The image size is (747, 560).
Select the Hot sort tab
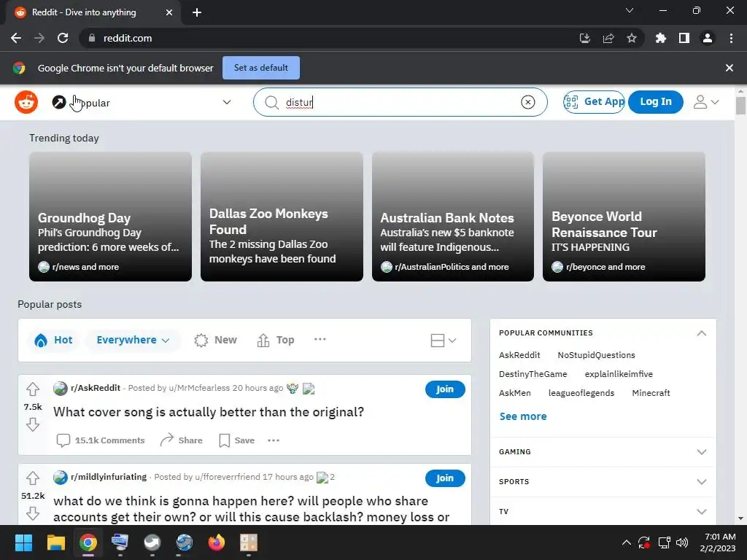click(53, 340)
